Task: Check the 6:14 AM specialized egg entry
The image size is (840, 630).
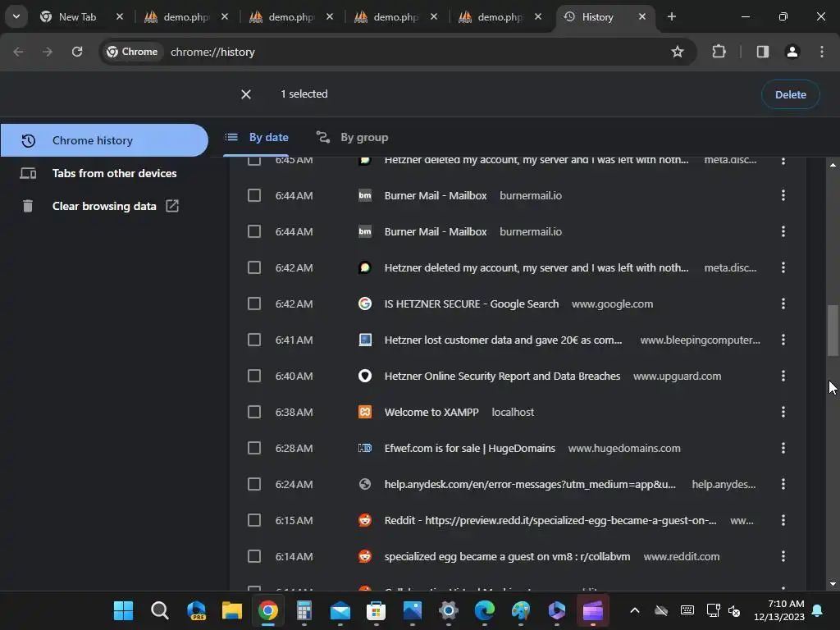Action: point(254,557)
